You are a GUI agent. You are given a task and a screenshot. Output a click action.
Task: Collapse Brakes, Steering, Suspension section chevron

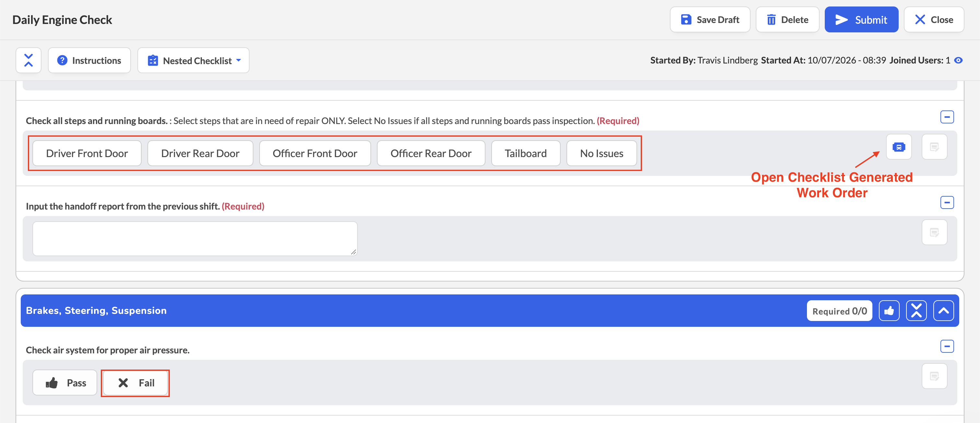tap(943, 311)
